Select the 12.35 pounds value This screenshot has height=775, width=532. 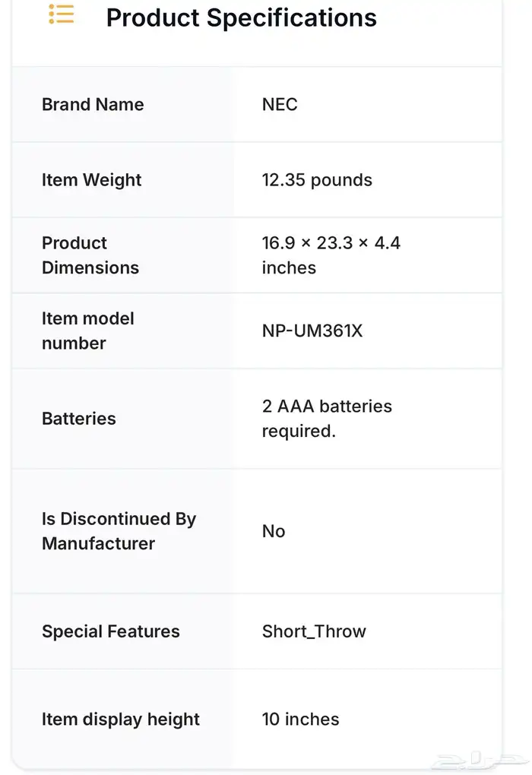click(317, 180)
